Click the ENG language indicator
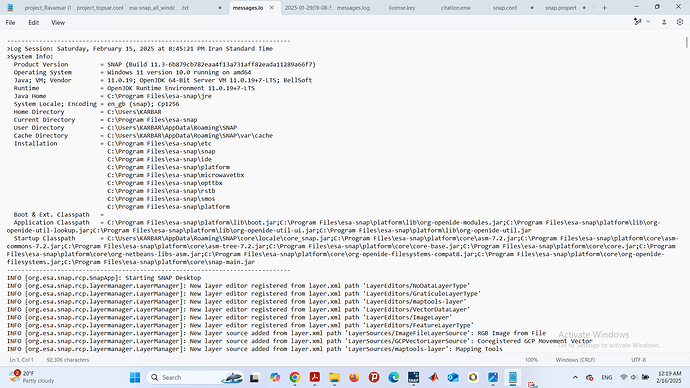The image size is (690, 388). [607, 377]
